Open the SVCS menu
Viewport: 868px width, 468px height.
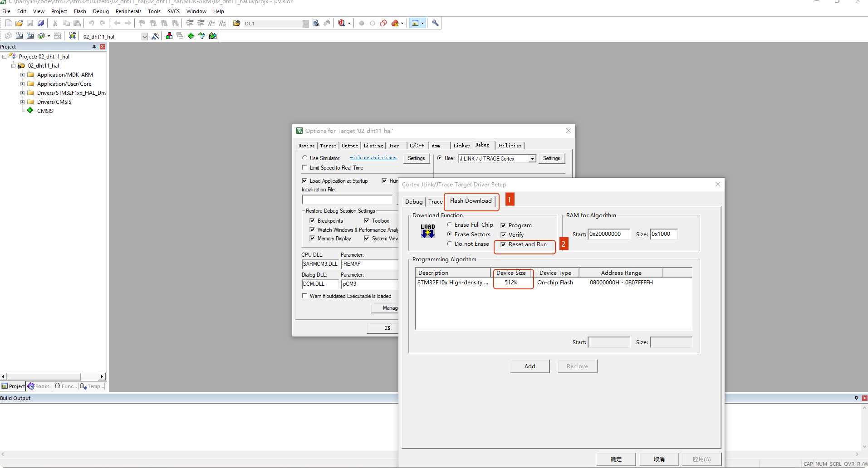click(x=174, y=11)
